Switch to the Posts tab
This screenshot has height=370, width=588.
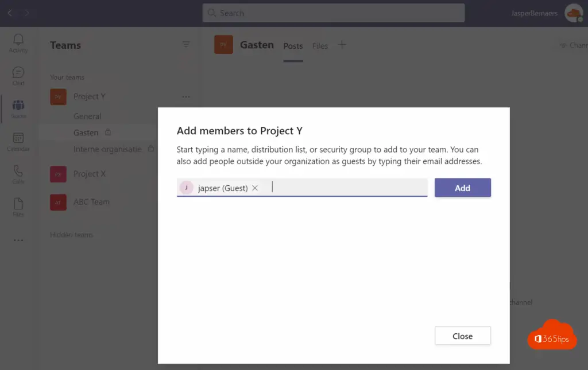tap(293, 46)
